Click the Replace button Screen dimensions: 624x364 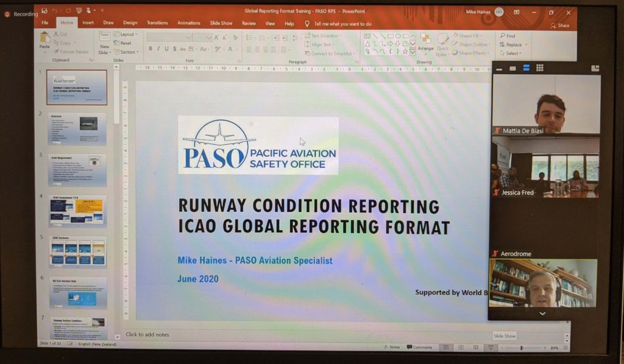511,44
